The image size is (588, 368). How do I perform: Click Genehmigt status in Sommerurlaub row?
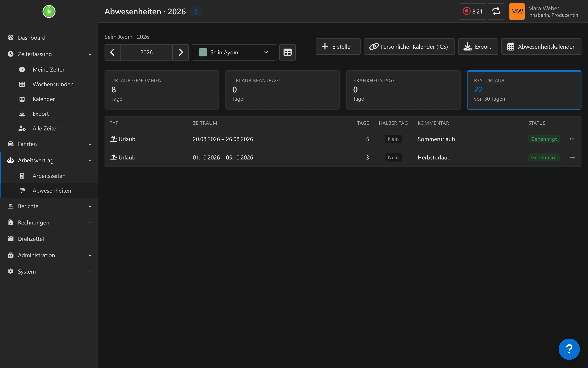click(x=544, y=139)
